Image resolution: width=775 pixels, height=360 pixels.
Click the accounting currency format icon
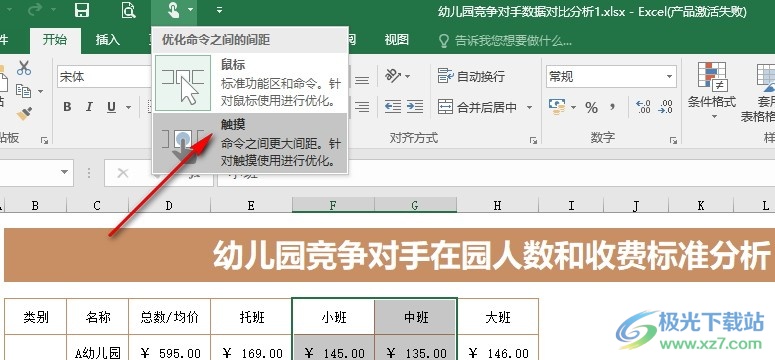click(x=557, y=107)
